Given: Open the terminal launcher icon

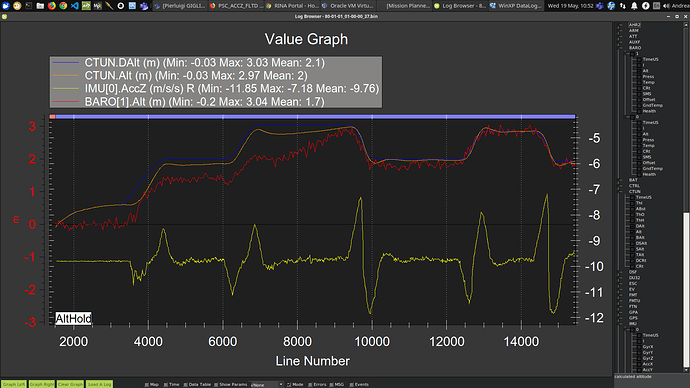Looking at the screenshot, I should [29, 6].
